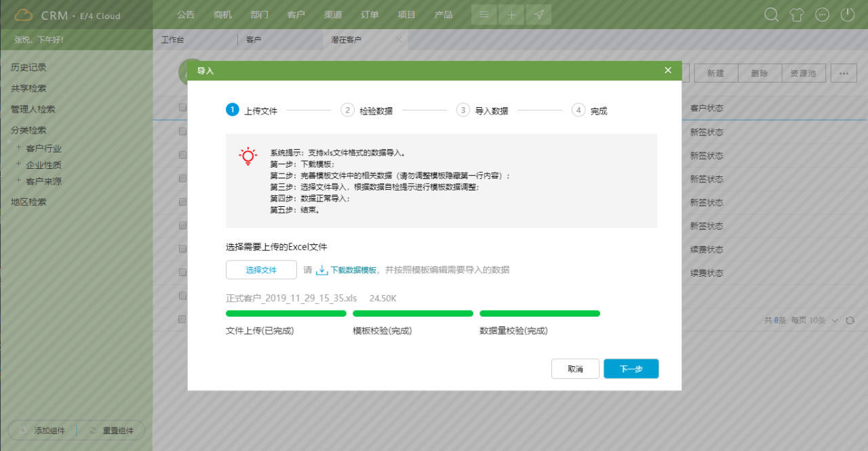Expand the 企业性质 tree node
This screenshot has width=868, height=451.
click(19, 164)
